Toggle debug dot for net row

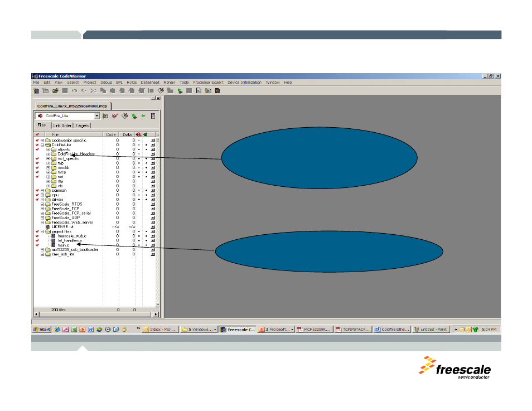(146, 177)
